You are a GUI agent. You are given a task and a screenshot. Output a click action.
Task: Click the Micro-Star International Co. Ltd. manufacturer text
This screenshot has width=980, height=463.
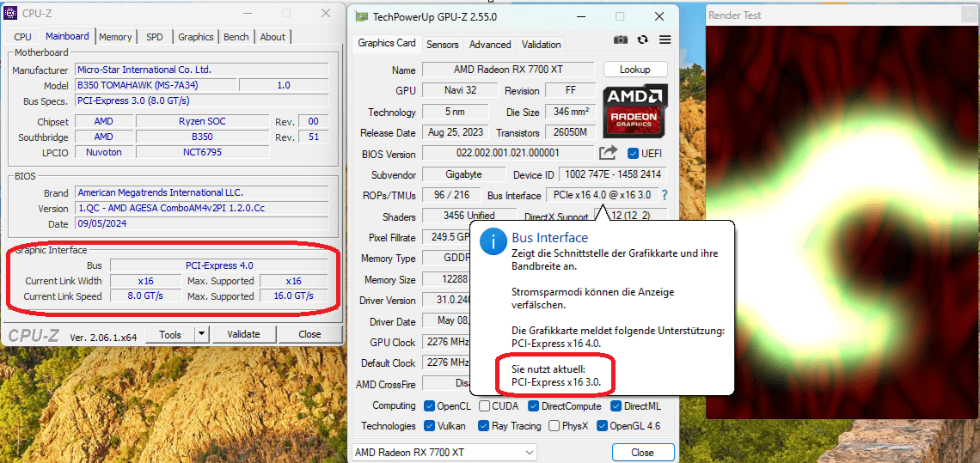(x=144, y=70)
